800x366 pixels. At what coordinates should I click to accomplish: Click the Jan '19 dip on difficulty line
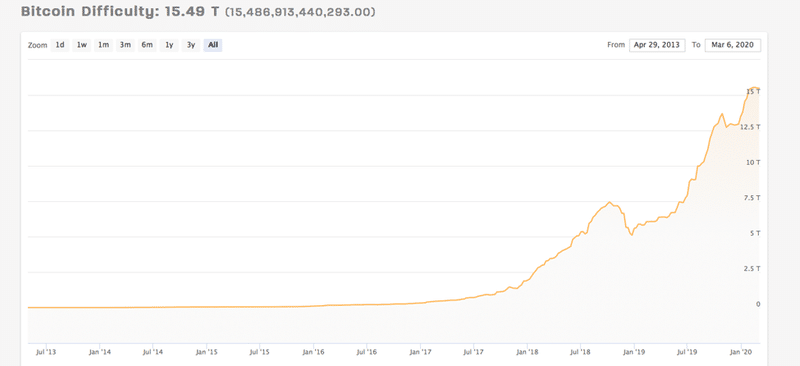(x=632, y=234)
